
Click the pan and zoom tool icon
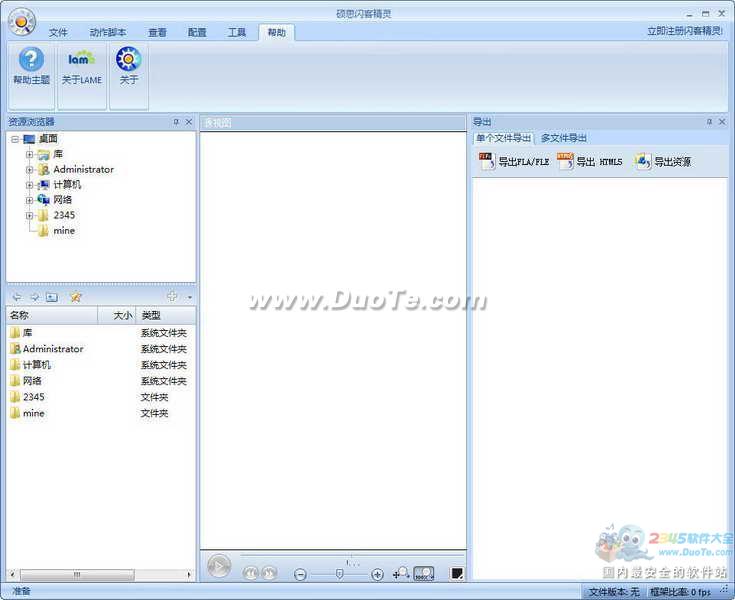pos(401,573)
